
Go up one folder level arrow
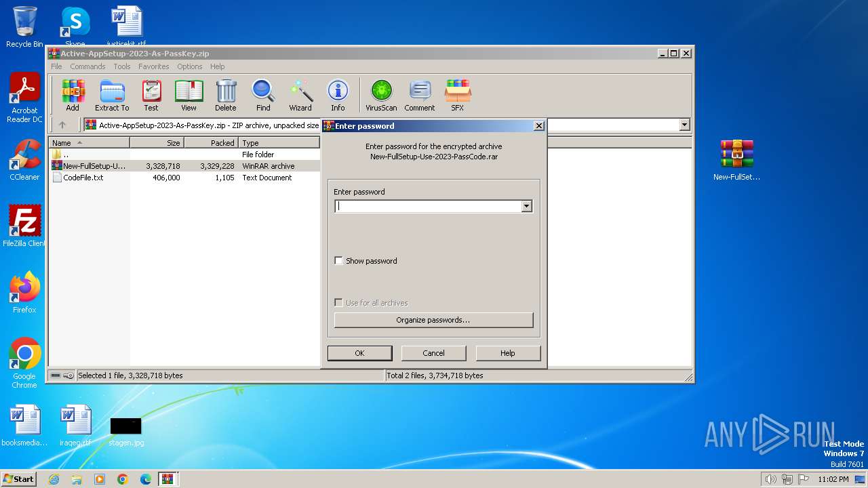pyautogui.click(x=62, y=125)
